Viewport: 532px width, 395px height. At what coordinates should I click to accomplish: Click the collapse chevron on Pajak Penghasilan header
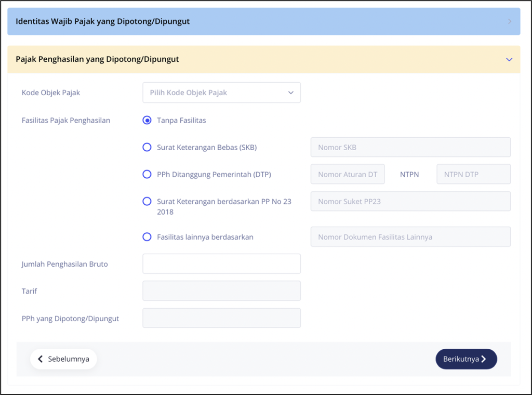509,59
